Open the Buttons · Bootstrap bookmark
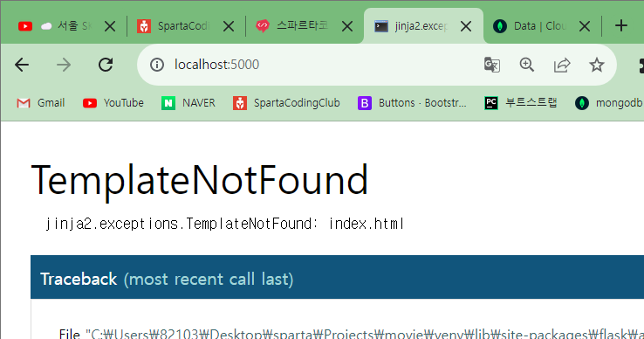This screenshot has height=339, width=644. click(x=412, y=103)
